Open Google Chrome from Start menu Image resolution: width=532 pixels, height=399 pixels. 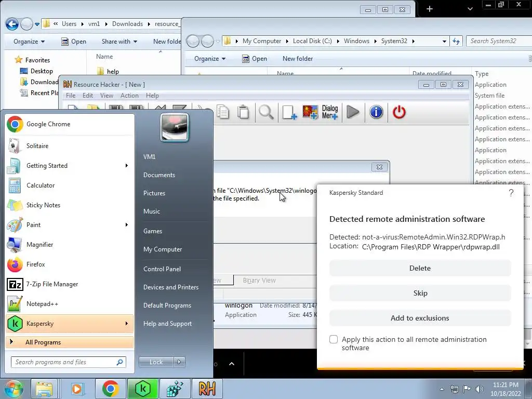[x=70, y=124]
